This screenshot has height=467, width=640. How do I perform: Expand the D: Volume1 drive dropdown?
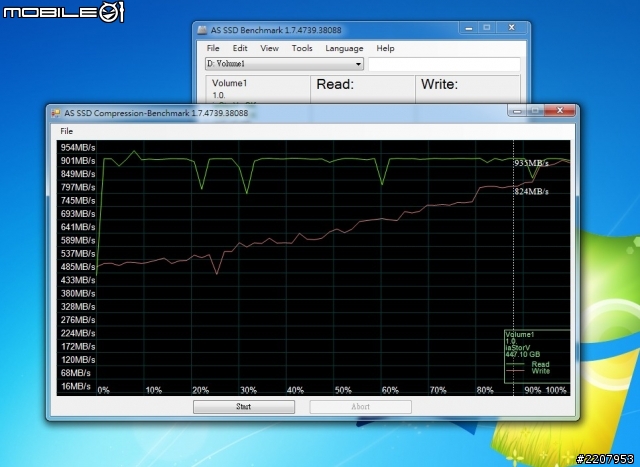pos(358,64)
